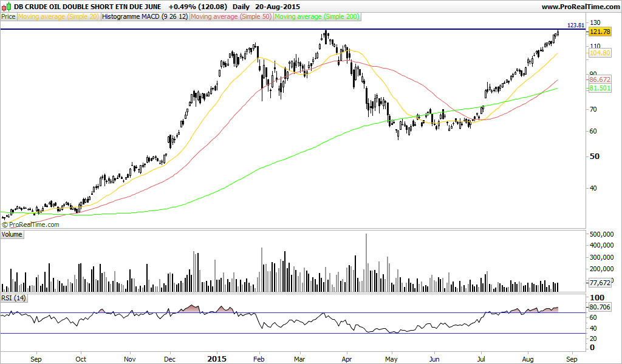Click the RSI (14) panel label
The width and height of the screenshot is (622, 364).
(x=13, y=298)
